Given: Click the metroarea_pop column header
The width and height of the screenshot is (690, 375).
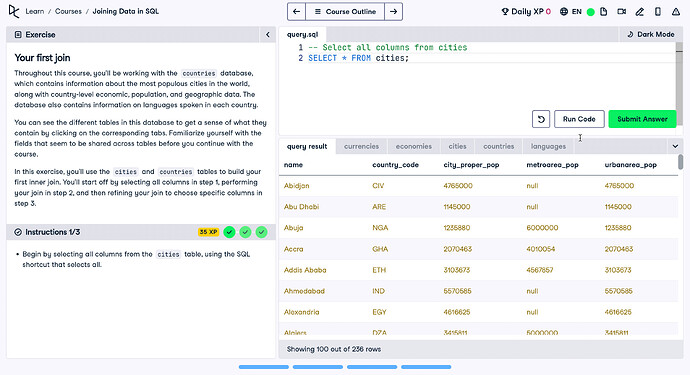Looking at the screenshot, I should coord(552,165).
